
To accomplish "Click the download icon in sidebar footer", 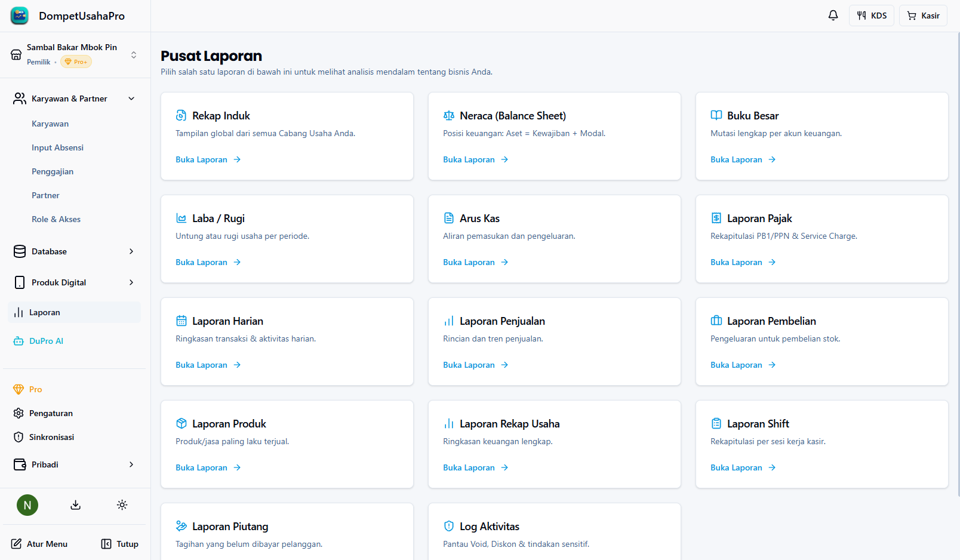I will [75, 505].
